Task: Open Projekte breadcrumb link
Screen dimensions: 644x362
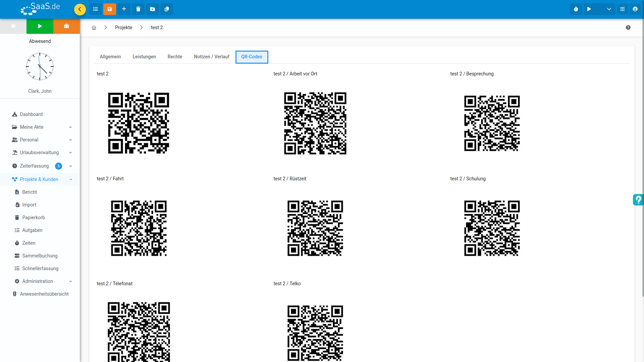Action: [123, 27]
